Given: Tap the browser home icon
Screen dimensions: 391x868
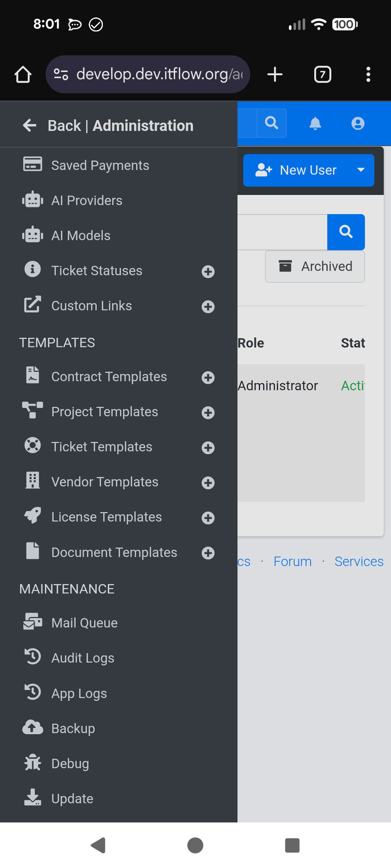Looking at the screenshot, I should tap(23, 75).
